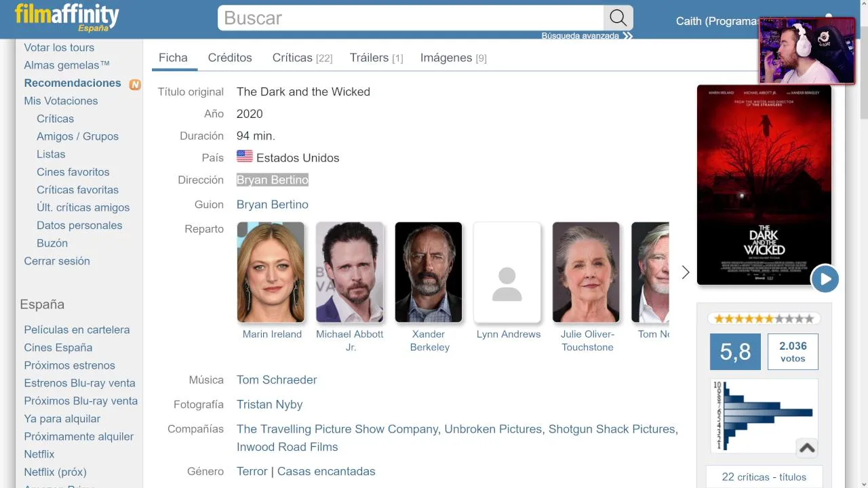Click Marin Ireland name link
This screenshot has width=868, height=488.
click(x=272, y=334)
